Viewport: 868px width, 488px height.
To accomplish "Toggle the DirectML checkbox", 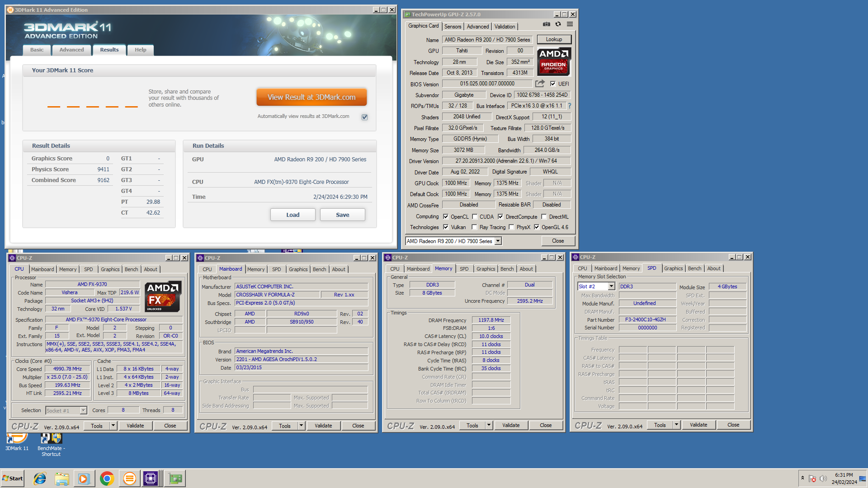I will tap(544, 217).
